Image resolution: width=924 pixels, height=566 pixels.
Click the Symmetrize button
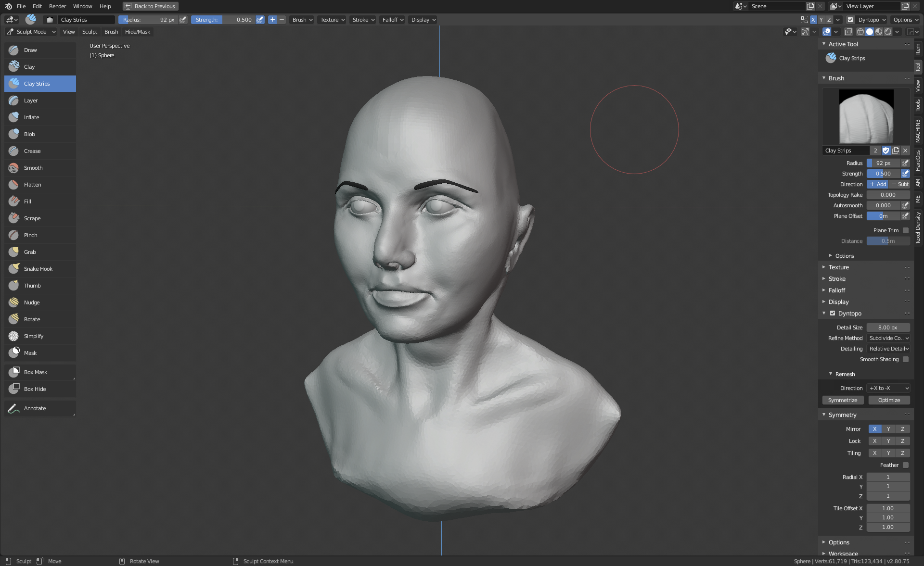click(x=843, y=400)
